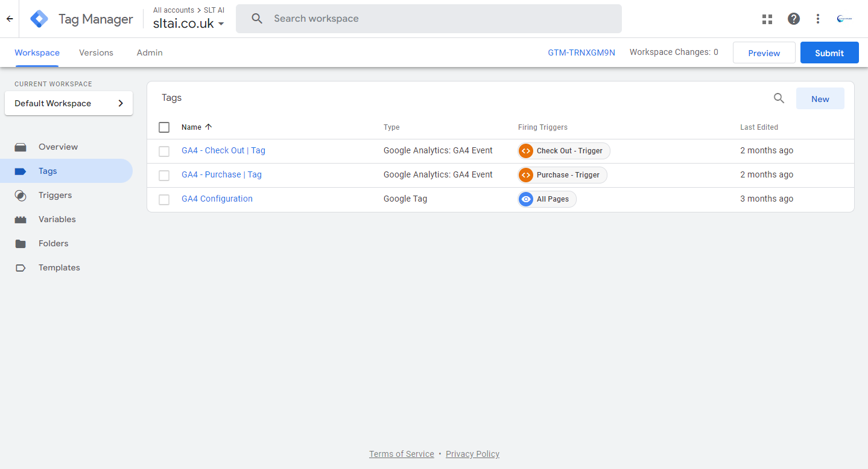Click the New tag button
Image resolution: width=868 pixels, height=469 pixels.
point(820,99)
